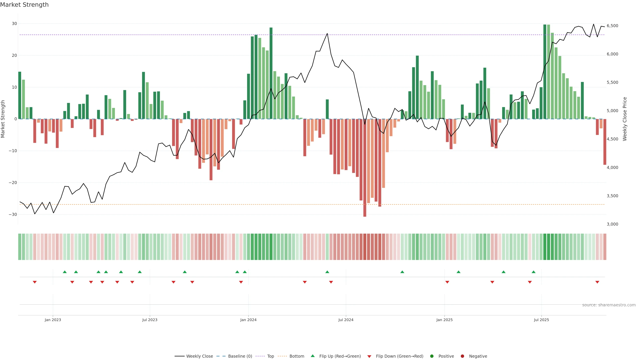Click the Weekly Close Price axis title
The image size is (644, 362).
[x=625, y=119]
